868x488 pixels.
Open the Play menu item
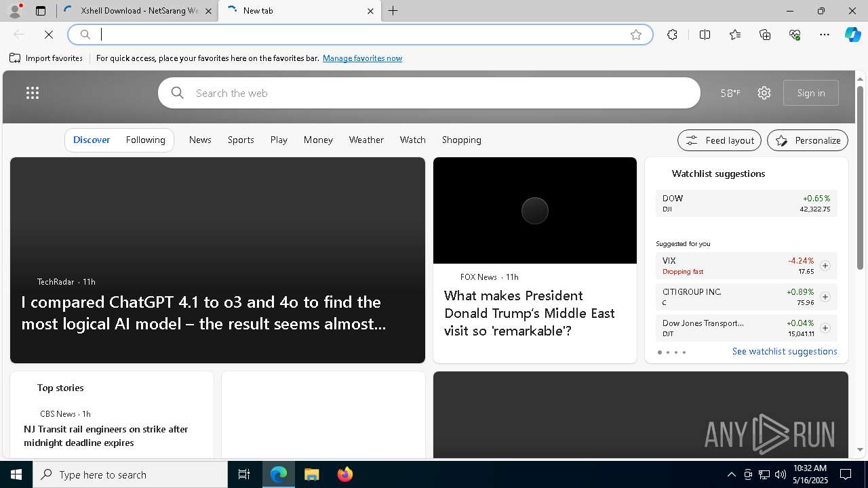point(279,140)
